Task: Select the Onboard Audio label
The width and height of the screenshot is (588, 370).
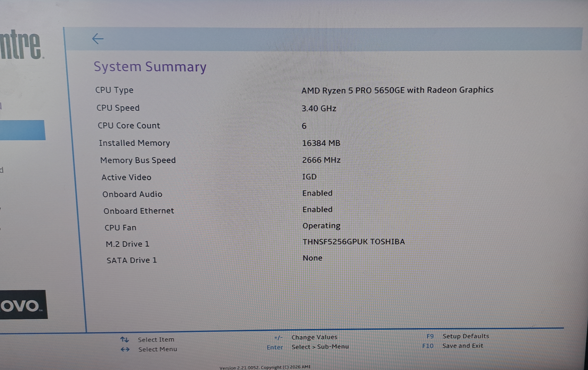Action: click(132, 194)
